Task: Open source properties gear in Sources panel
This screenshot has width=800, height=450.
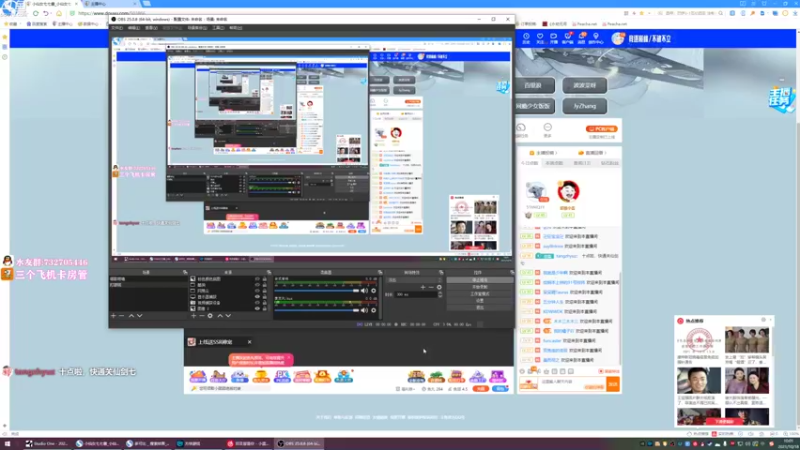Action: pyautogui.click(x=210, y=316)
